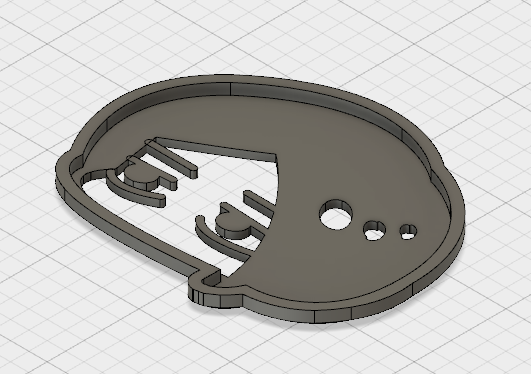The image size is (531, 374).
Task: Select the largest circular hole in the model
Action: pos(336,214)
